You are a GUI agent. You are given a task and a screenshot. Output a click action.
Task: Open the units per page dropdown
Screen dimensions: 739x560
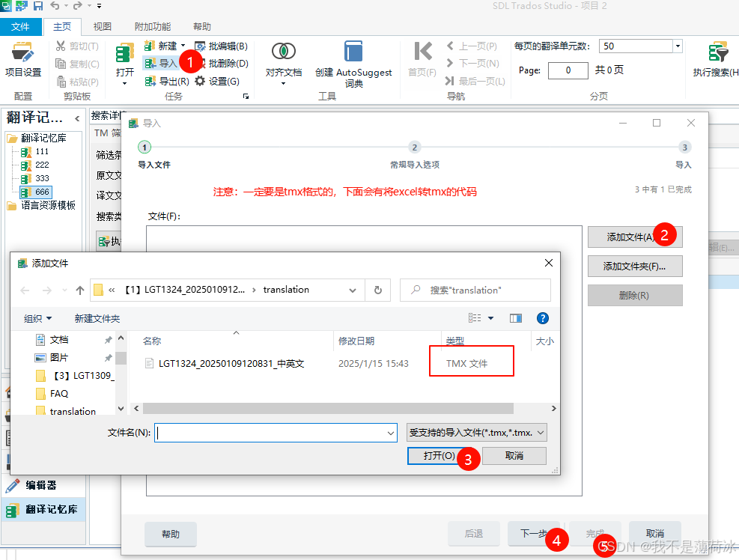678,46
